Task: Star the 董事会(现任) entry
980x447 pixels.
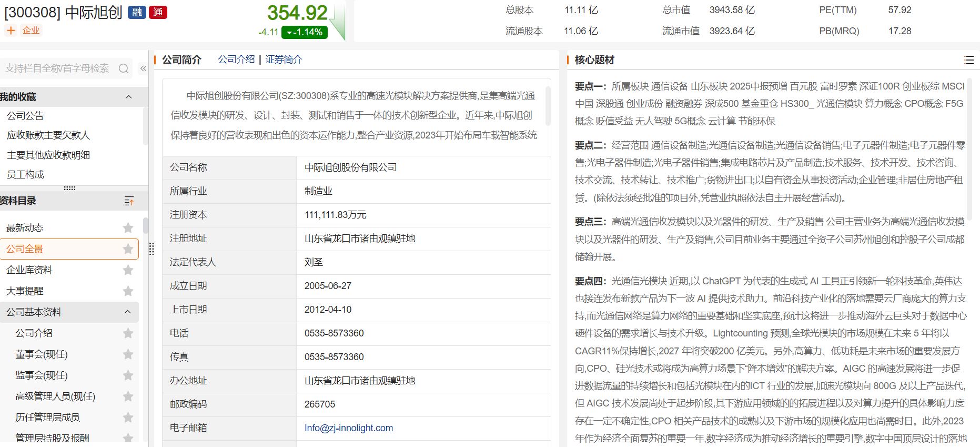Action: (128, 354)
